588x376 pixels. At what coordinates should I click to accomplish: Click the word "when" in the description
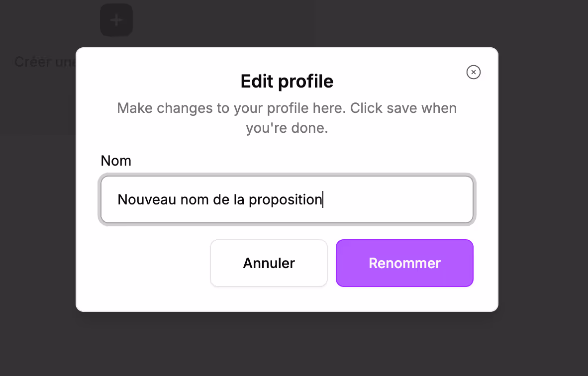439,108
